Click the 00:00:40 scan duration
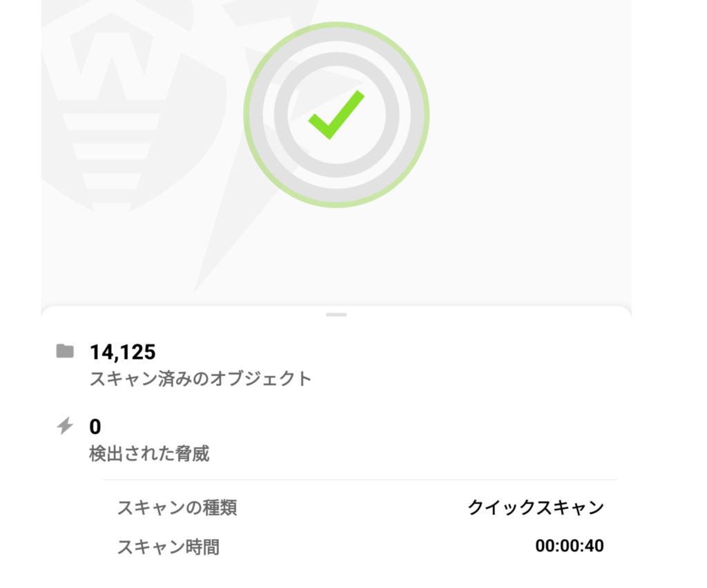 [570, 547]
